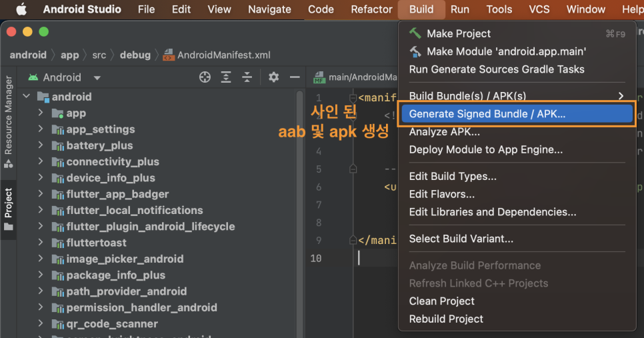Click the locate target icon in Project panel
644x338 pixels.
pyautogui.click(x=205, y=77)
